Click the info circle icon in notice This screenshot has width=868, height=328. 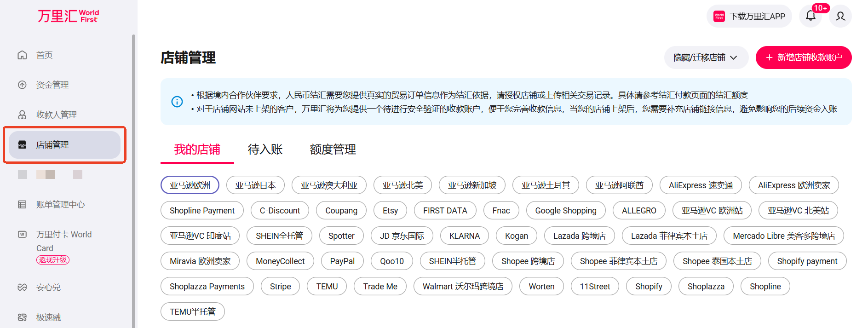[x=177, y=102]
